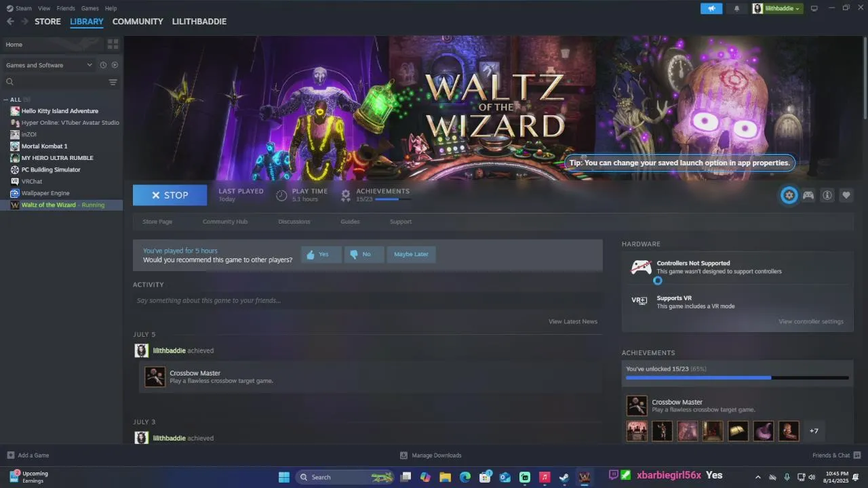Open the Store Page tab
The width and height of the screenshot is (868, 488).
click(x=157, y=222)
